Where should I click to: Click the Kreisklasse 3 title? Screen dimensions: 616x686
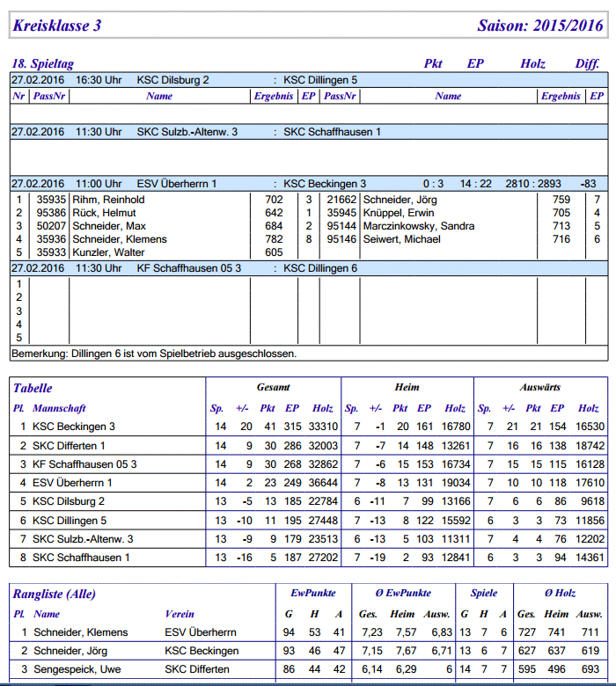(57, 26)
